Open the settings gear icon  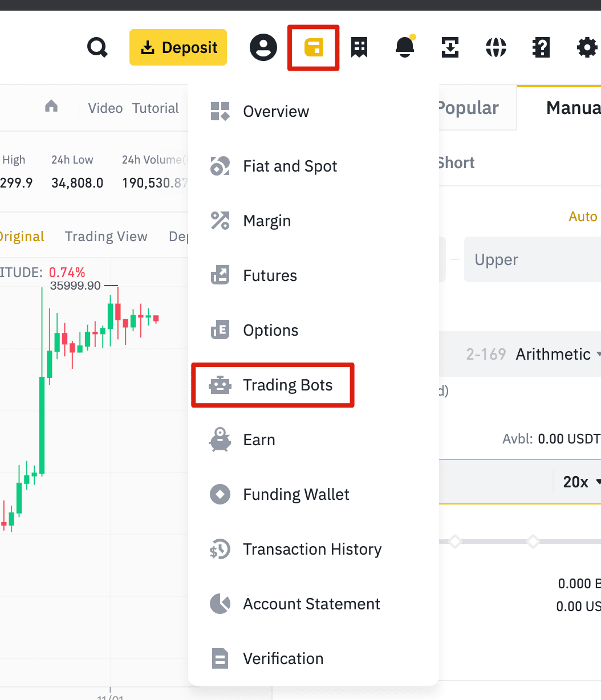pyautogui.click(x=587, y=48)
